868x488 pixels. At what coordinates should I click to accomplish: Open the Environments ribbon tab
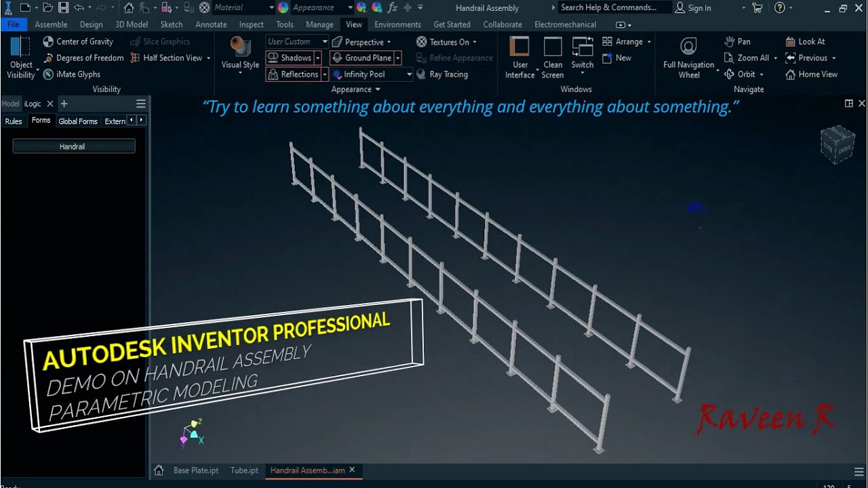tap(397, 24)
